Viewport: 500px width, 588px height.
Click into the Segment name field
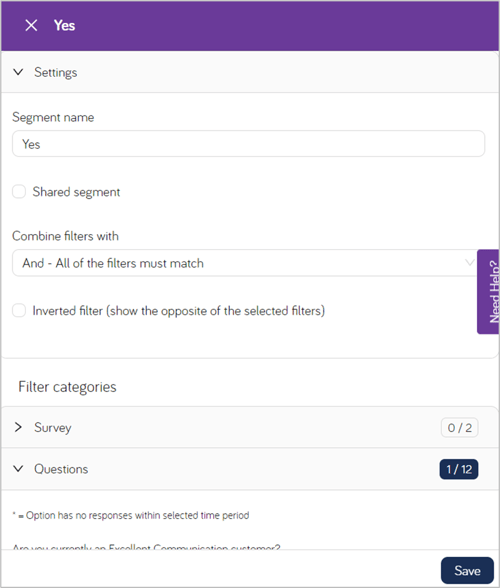click(248, 144)
